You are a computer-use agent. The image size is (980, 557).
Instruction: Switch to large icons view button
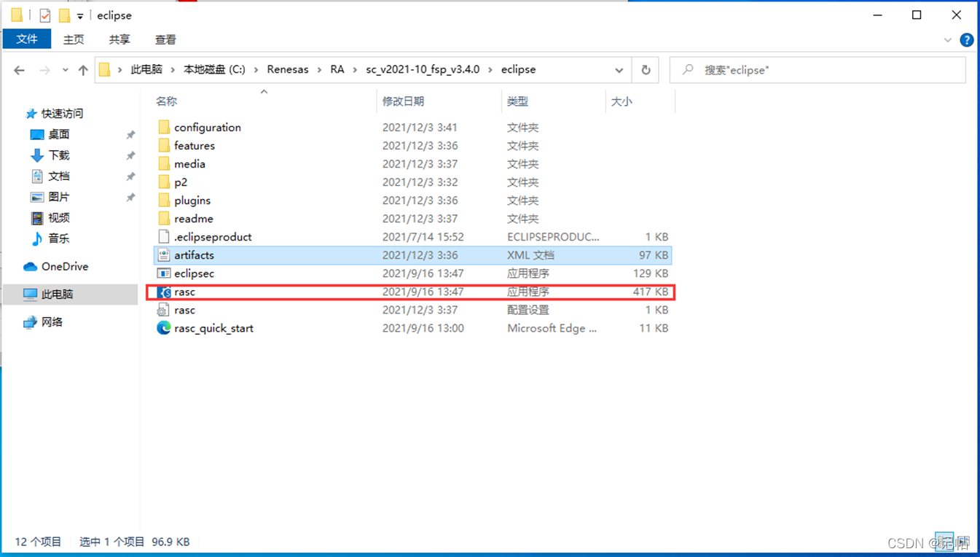coord(963,542)
